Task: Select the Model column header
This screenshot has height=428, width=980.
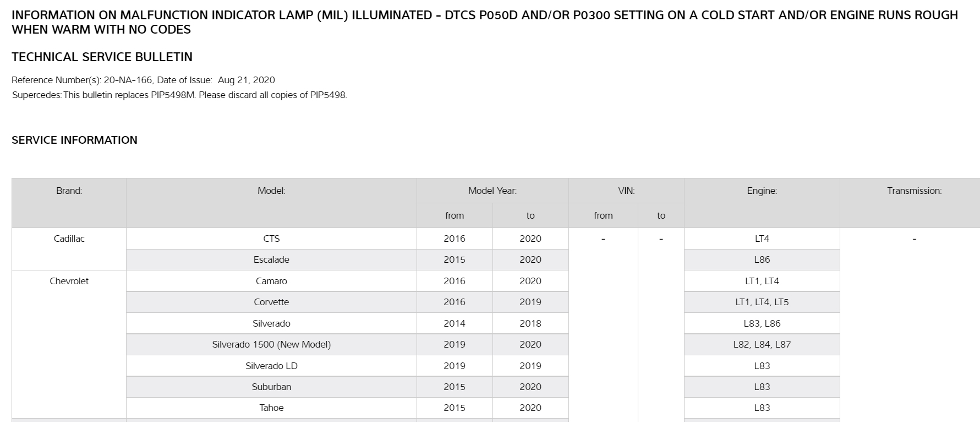Action: point(271,191)
